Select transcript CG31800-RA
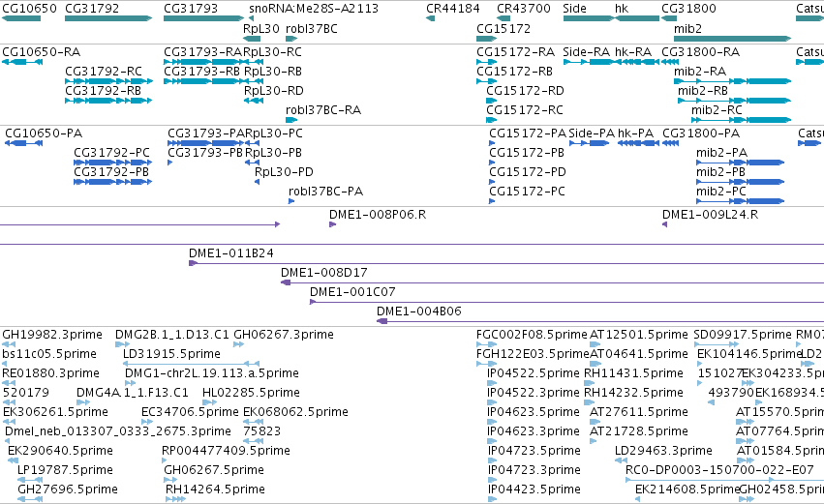The height and width of the screenshot is (504, 824). [700, 52]
